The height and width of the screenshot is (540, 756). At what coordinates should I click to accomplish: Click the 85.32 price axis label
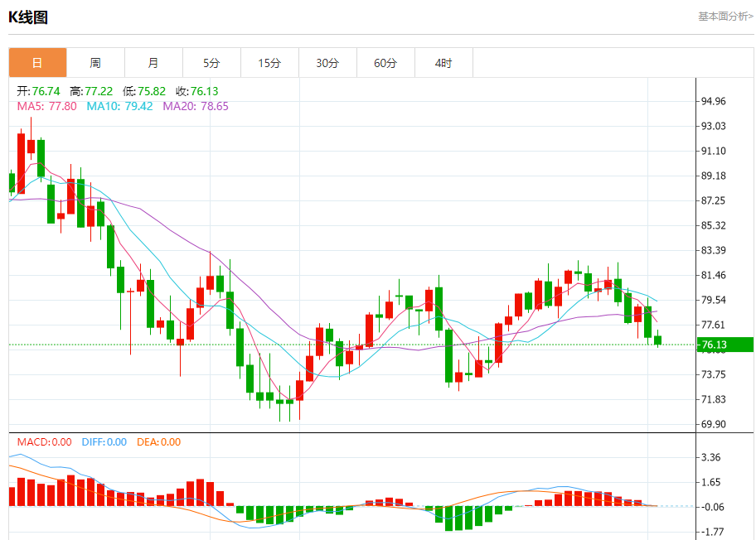point(713,225)
